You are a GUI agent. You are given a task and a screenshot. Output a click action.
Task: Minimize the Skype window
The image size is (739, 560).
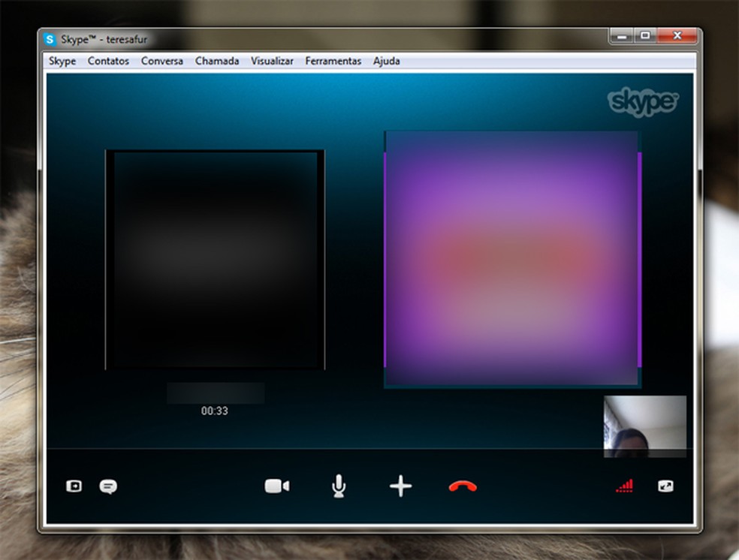[x=622, y=36]
